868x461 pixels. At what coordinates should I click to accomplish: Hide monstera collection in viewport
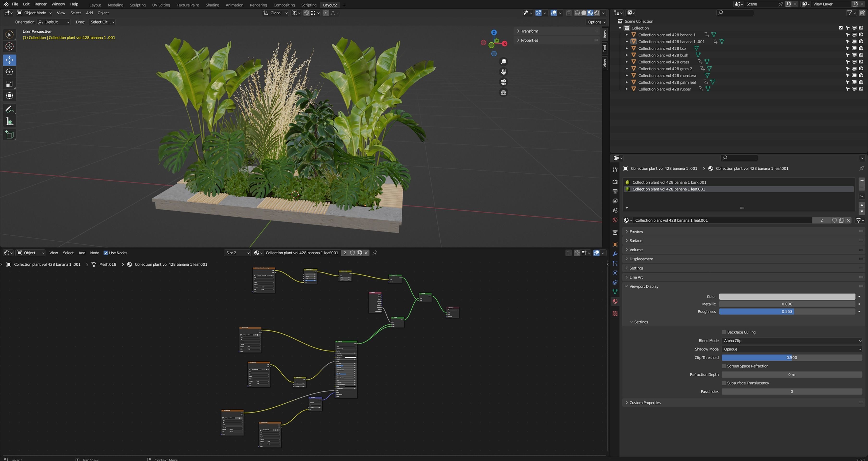[854, 75]
